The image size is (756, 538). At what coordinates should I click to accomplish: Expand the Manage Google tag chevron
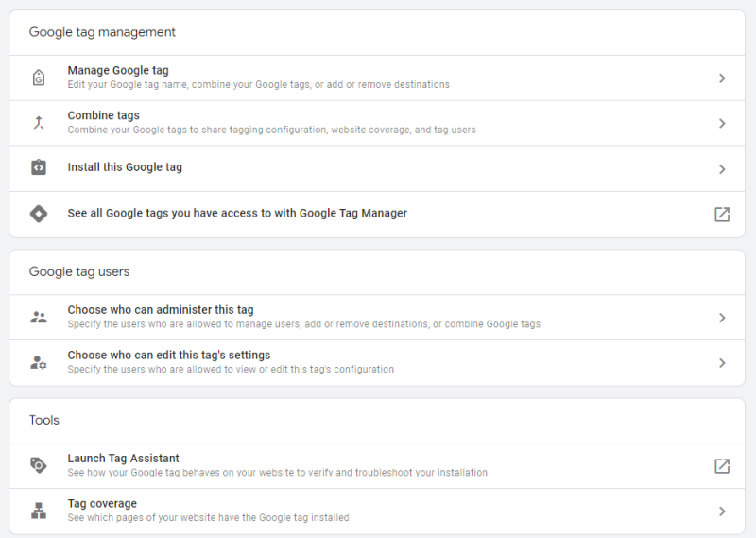722,78
